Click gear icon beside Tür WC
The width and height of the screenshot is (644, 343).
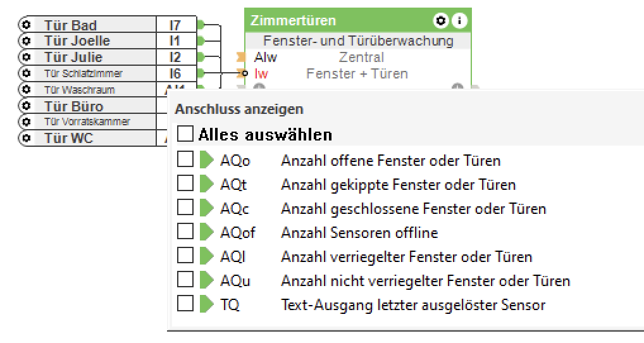coord(27,137)
